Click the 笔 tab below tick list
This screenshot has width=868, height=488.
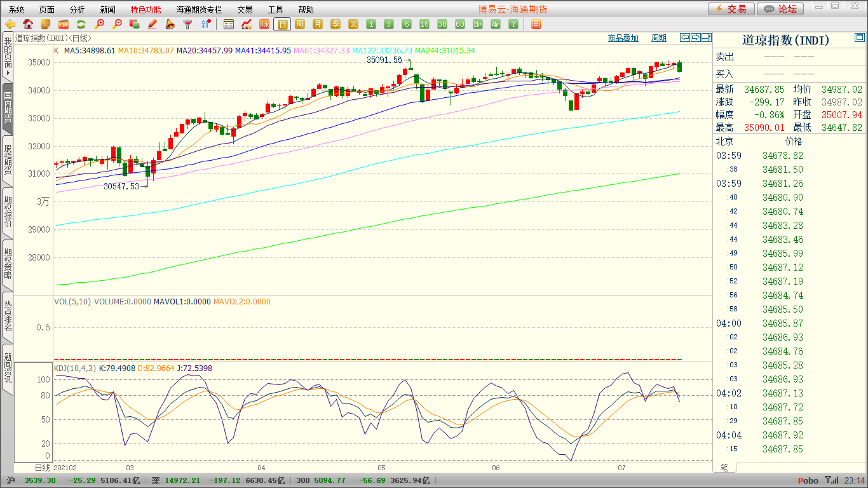(x=724, y=467)
